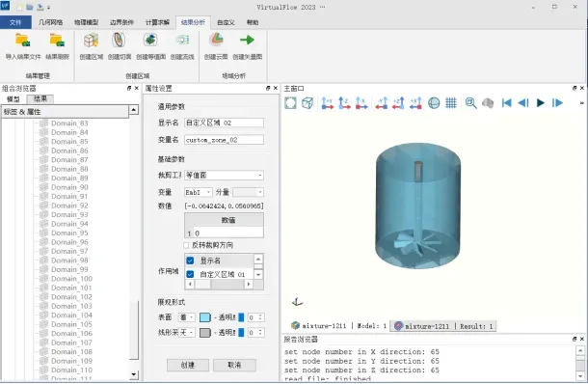The image size is (588, 384).
Task: Select the -Y axis view icon
Action: coord(382,103)
